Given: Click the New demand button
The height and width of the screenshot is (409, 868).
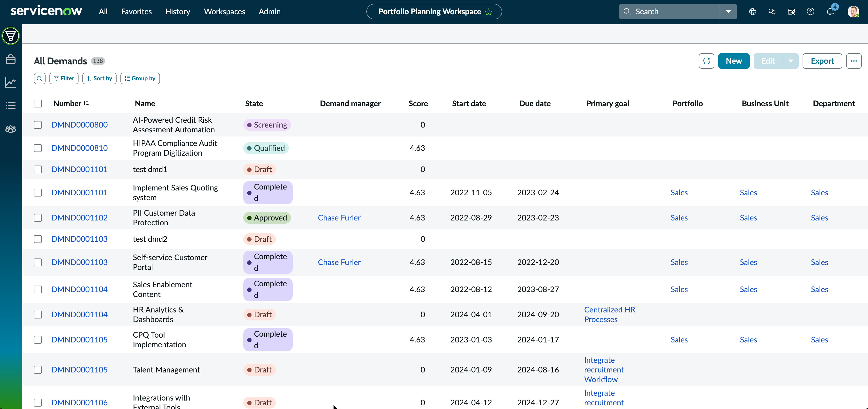Looking at the screenshot, I should (x=734, y=61).
